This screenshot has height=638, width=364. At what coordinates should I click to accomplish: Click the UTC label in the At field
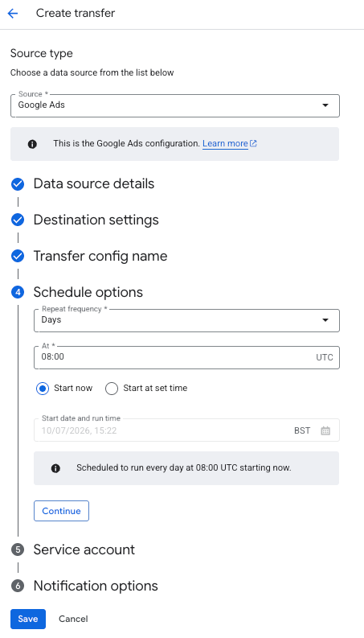325,358
